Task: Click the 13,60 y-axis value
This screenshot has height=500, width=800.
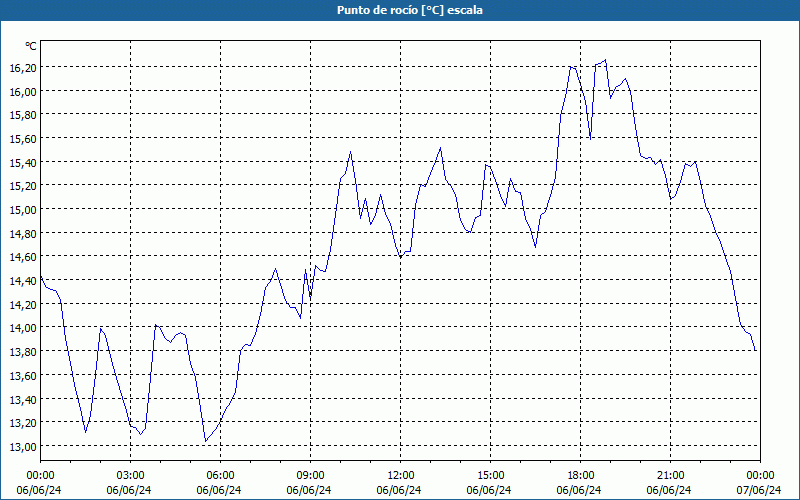Action: pos(23,376)
